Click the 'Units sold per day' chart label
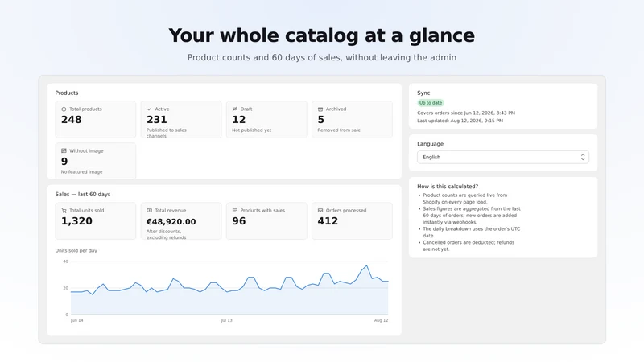This screenshot has height=362, width=644. point(76,250)
